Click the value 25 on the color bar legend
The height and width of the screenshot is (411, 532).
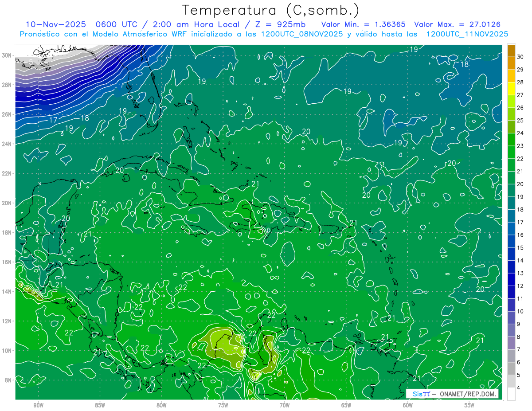pyautogui.click(x=520, y=120)
